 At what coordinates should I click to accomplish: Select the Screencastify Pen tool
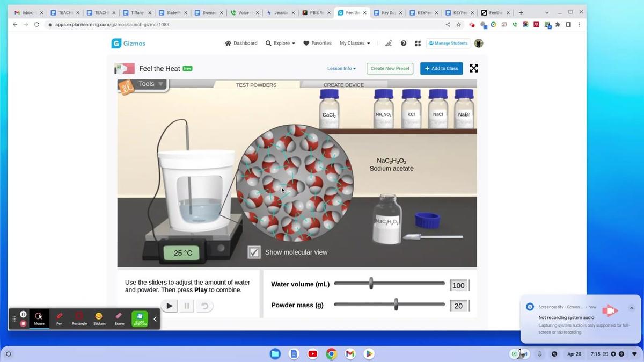pyautogui.click(x=59, y=318)
